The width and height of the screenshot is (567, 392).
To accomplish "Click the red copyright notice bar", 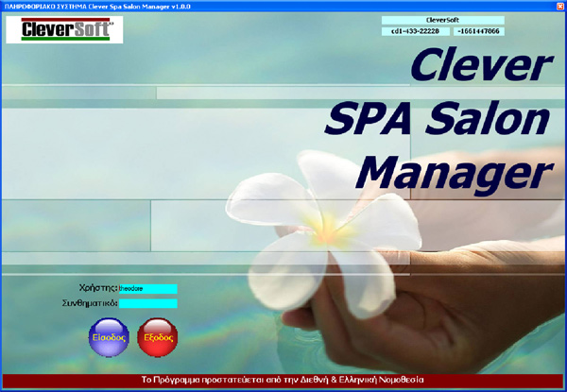I will point(283,380).
